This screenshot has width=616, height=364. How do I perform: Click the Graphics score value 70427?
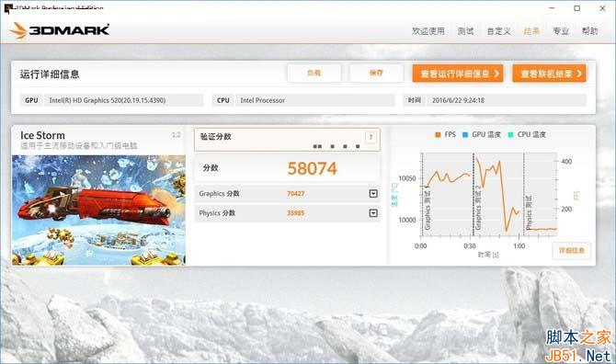[x=296, y=194]
